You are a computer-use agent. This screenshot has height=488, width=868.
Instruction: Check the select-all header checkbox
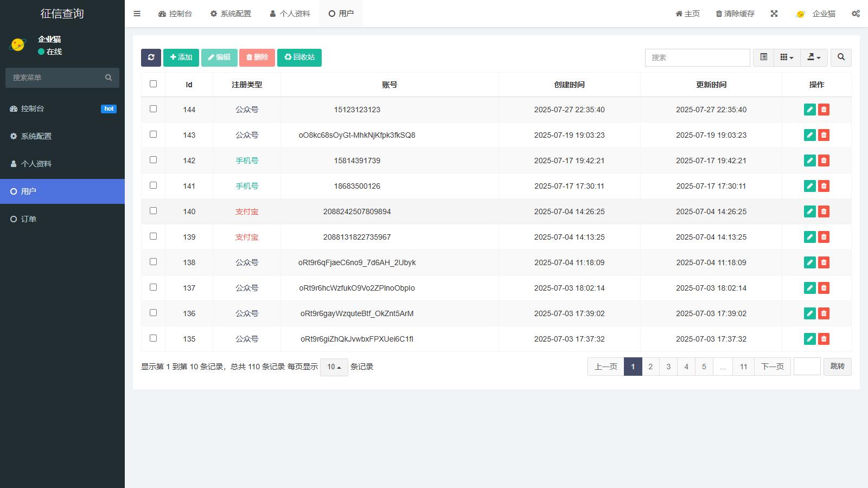coord(153,84)
